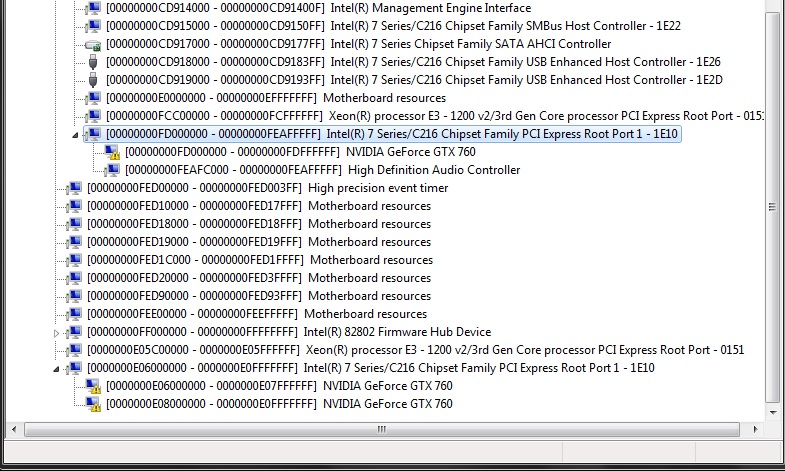Click the vertical scrollbar down arrow
Image resolution: width=785 pixels, height=471 pixels.
(x=772, y=413)
